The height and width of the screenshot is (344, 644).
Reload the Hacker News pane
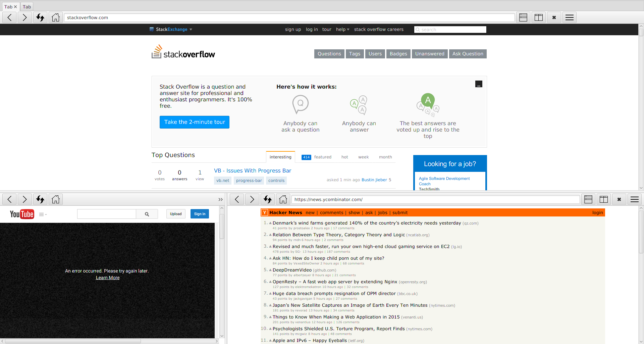point(268,199)
